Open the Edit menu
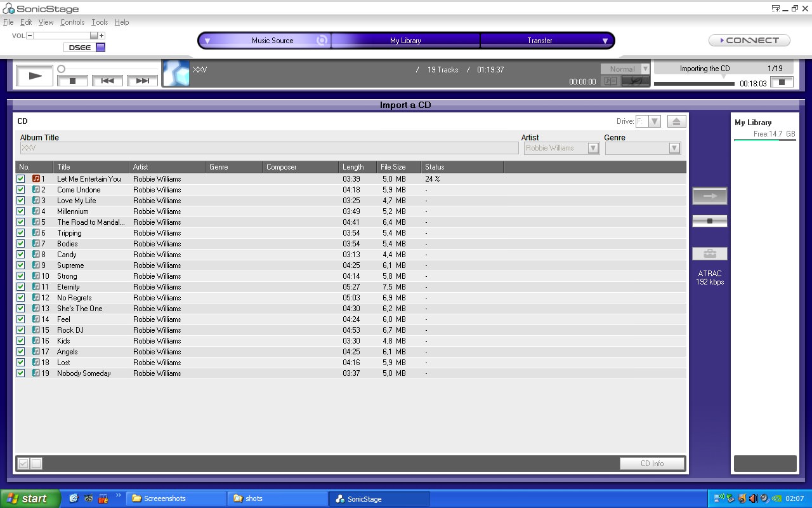The width and height of the screenshot is (812, 508). tap(26, 22)
